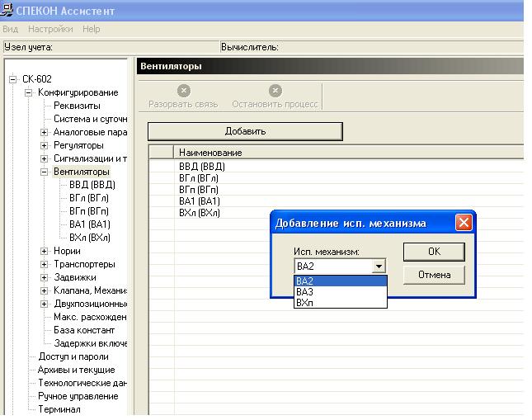This screenshot has height=420, width=532.
Task: Expand the Регуляторы tree node
Action: pos(44,146)
